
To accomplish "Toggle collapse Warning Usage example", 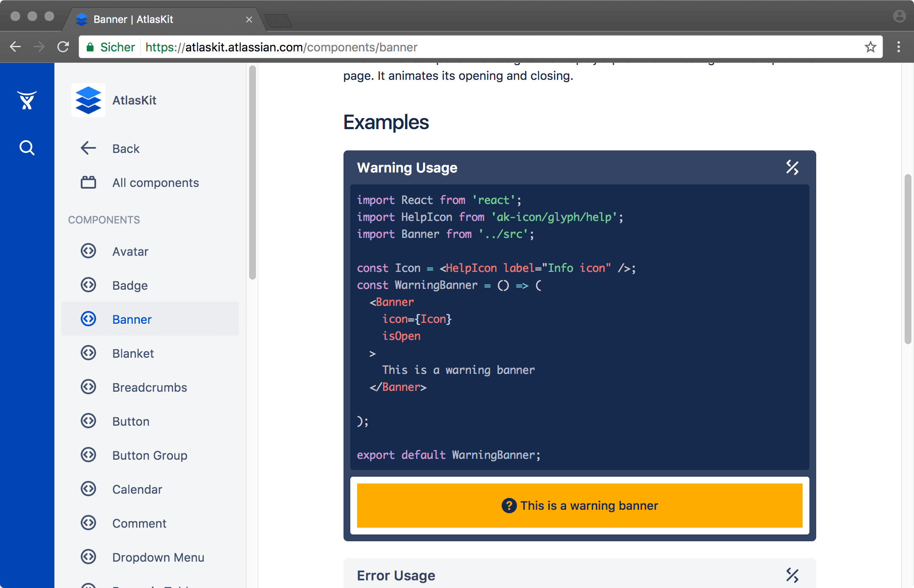I will pos(792,167).
